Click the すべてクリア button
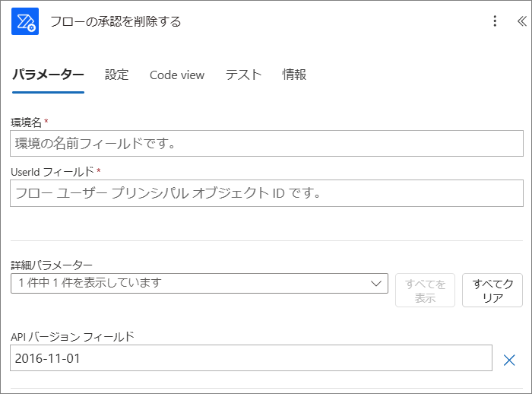This screenshot has height=394, width=532. click(492, 291)
